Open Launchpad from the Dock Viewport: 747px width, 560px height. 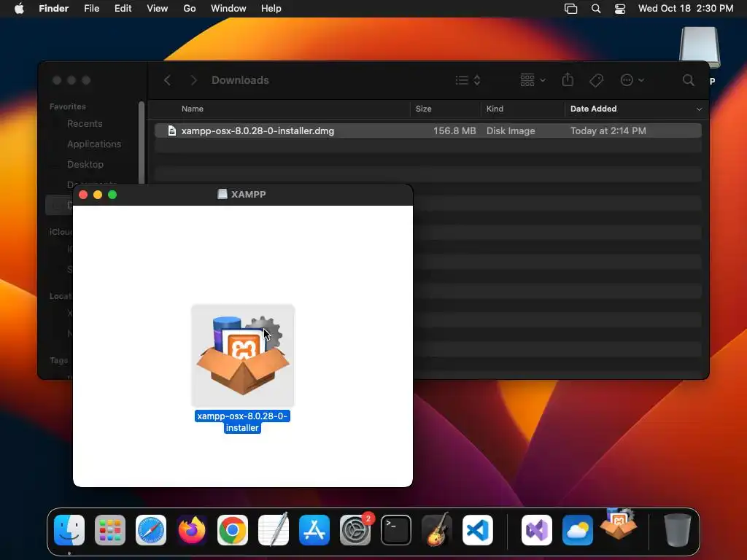(x=110, y=530)
